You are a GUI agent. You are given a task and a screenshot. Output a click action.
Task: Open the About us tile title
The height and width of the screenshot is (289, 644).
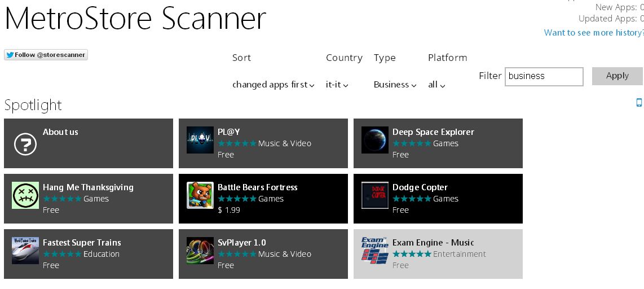click(60, 132)
